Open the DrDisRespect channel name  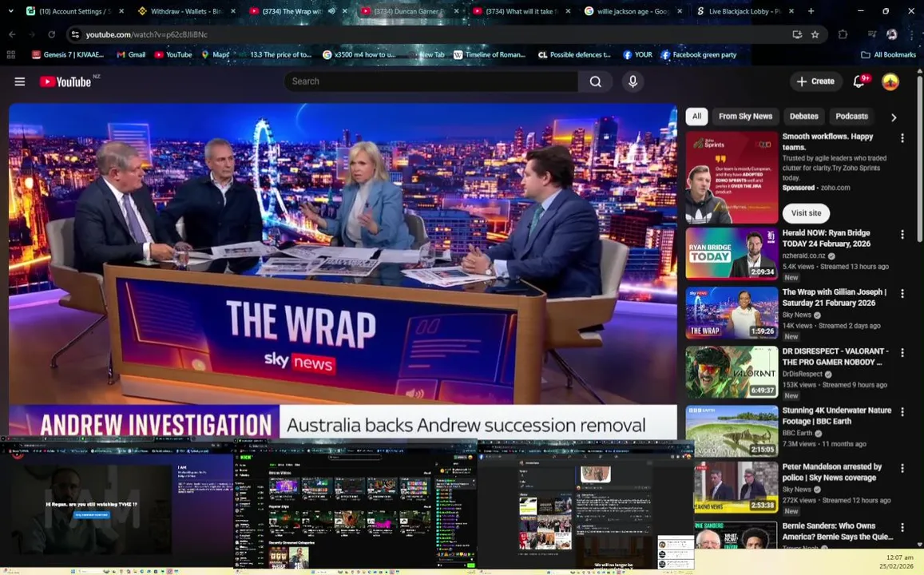[x=802, y=374]
